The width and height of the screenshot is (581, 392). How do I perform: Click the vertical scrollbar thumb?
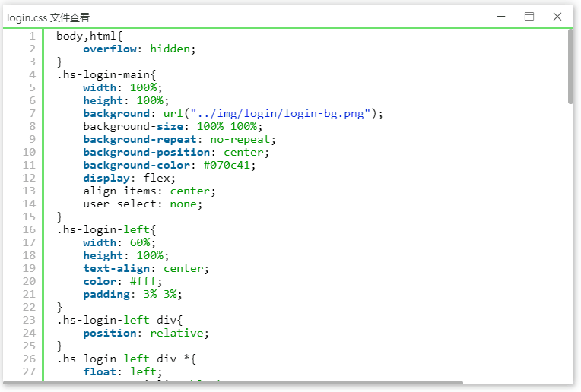tap(570, 67)
